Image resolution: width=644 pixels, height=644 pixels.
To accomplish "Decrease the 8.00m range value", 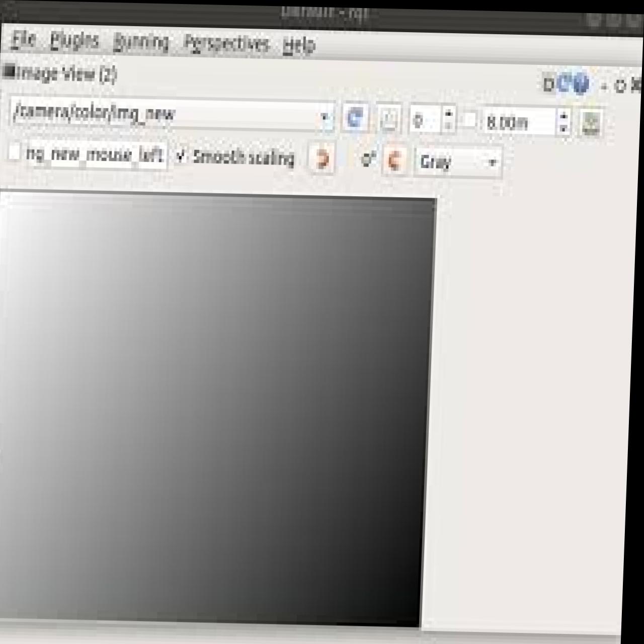I will 563,129.
